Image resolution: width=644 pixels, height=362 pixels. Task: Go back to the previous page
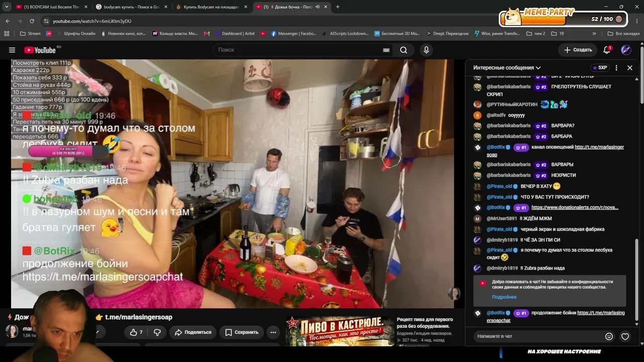point(8,21)
